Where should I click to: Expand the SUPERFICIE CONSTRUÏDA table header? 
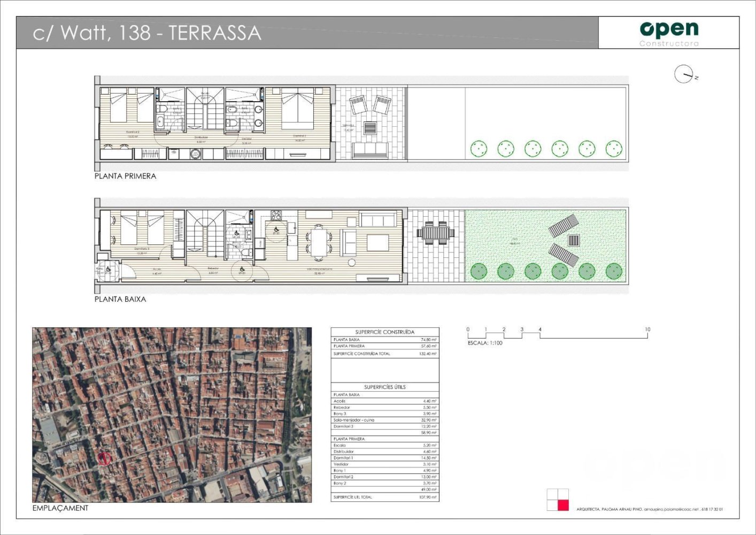[x=386, y=331]
